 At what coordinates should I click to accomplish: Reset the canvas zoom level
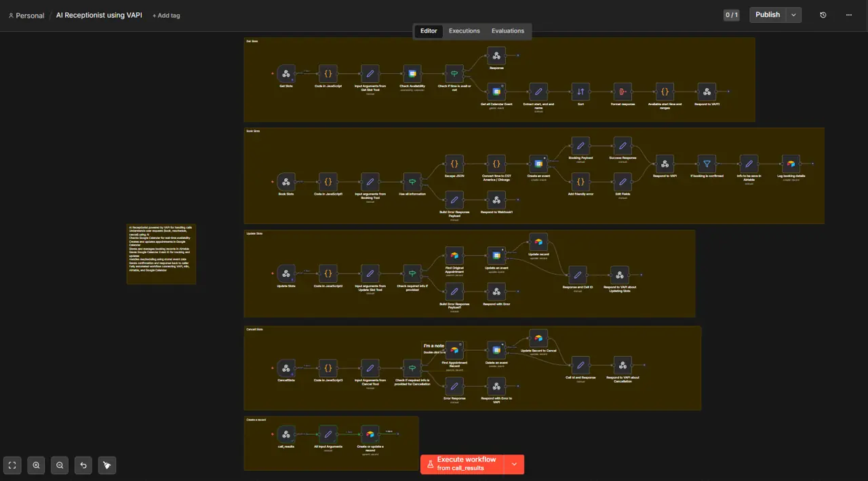(x=83, y=465)
